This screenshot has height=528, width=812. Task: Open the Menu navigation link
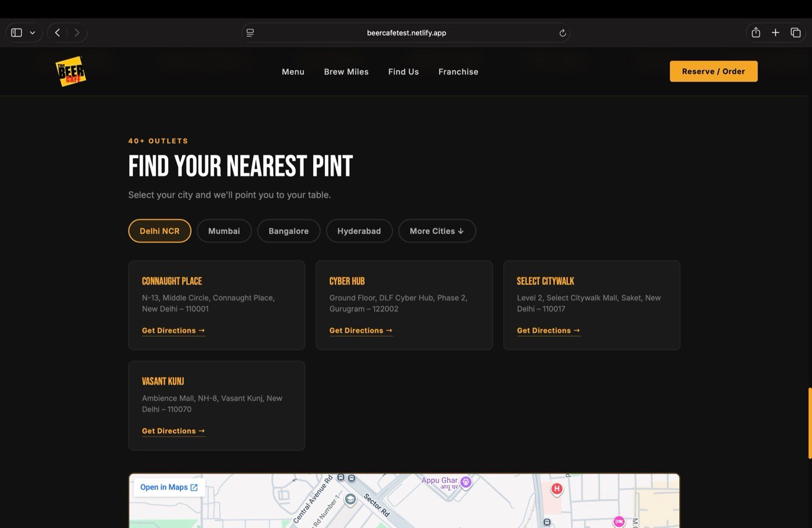[293, 72]
